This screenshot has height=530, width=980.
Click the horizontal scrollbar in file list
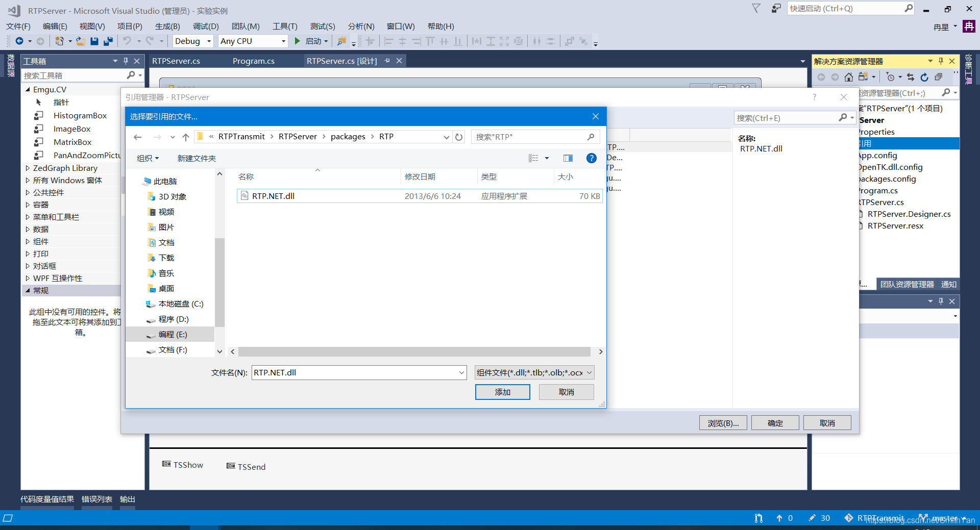414,351
